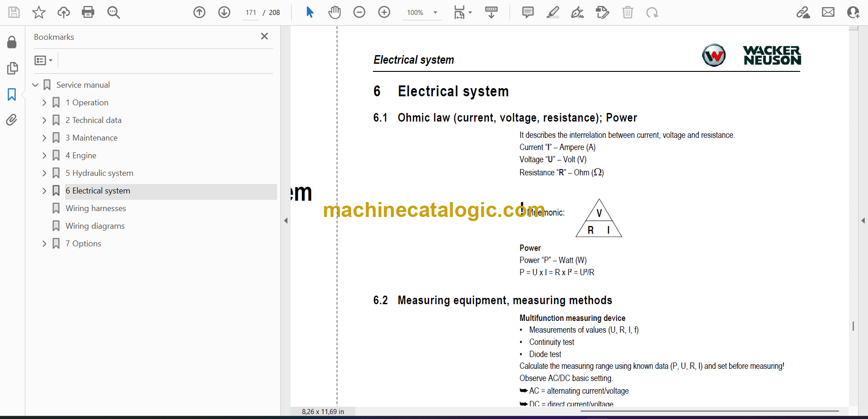Click the zoom out minus icon
Screen dimensions: 868x419
359,12
